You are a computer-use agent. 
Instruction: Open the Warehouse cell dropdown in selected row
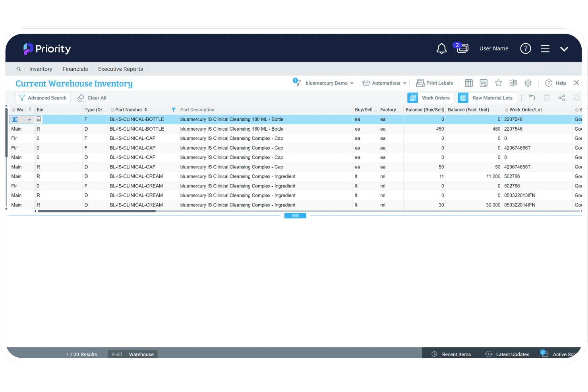(29, 119)
